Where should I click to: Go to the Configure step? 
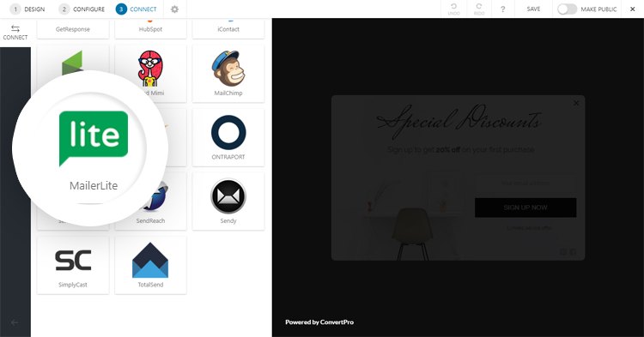[x=82, y=9]
